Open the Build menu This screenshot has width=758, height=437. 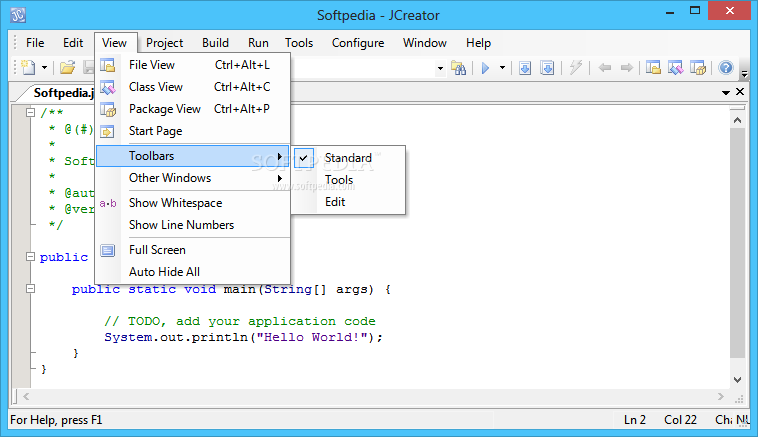pyautogui.click(x=215, y=43)
